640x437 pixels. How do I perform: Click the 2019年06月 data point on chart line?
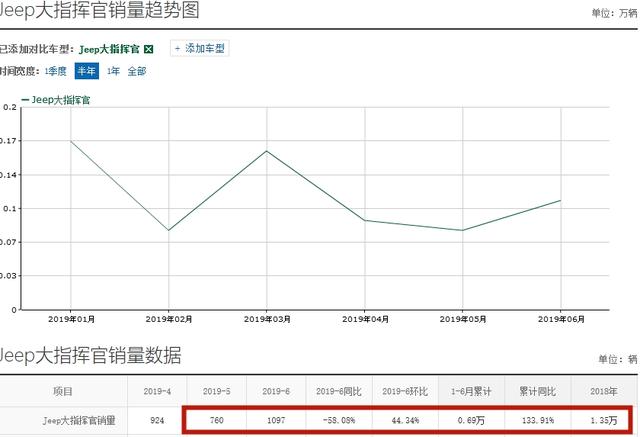click(561, 200)
